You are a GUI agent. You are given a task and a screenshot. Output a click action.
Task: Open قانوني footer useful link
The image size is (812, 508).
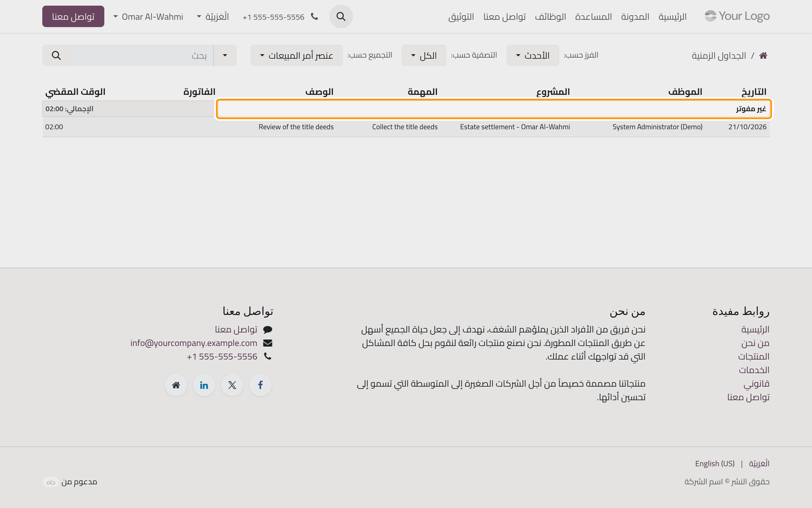click(x=757, y=384)
